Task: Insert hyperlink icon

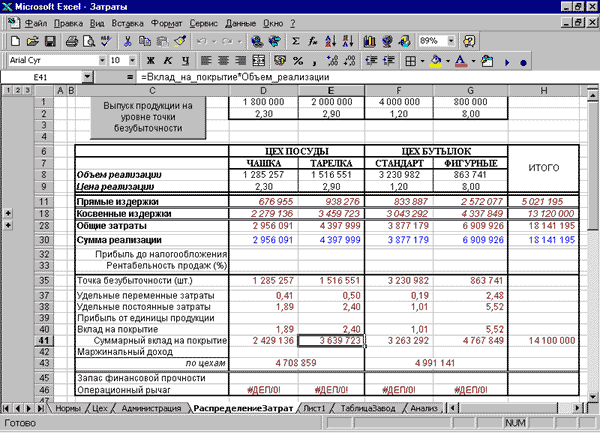Action: pyautogui.click(x=257, y=41)
